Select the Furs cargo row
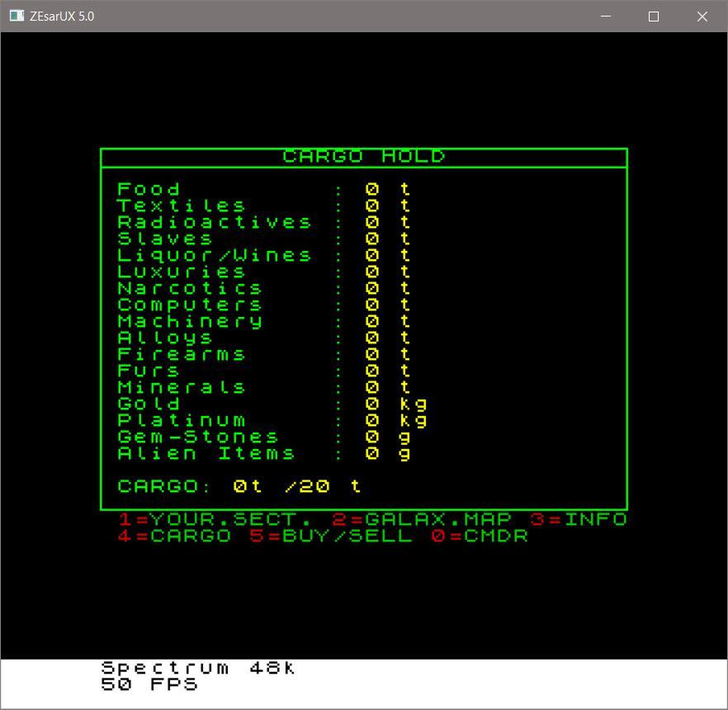The height and width of the screenshot is (710, 728). [264, 371]
